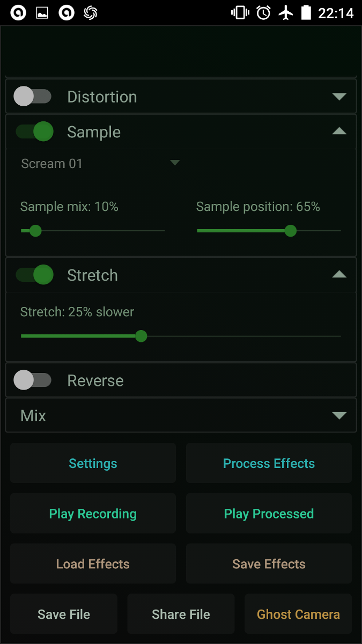Enable the Reverse effect switch
Screen dimensions: 362x644
click(32, 380)
